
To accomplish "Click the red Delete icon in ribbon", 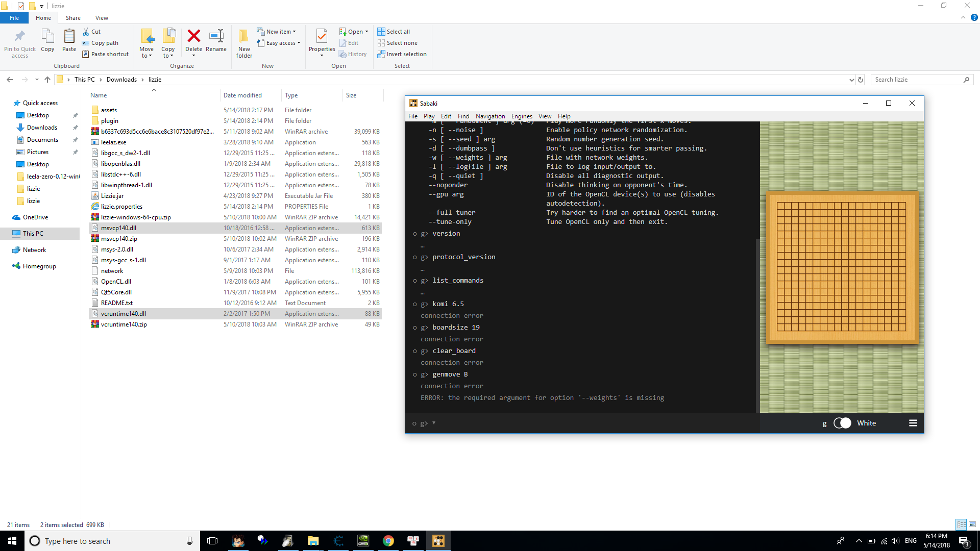I will pos(193,36).
